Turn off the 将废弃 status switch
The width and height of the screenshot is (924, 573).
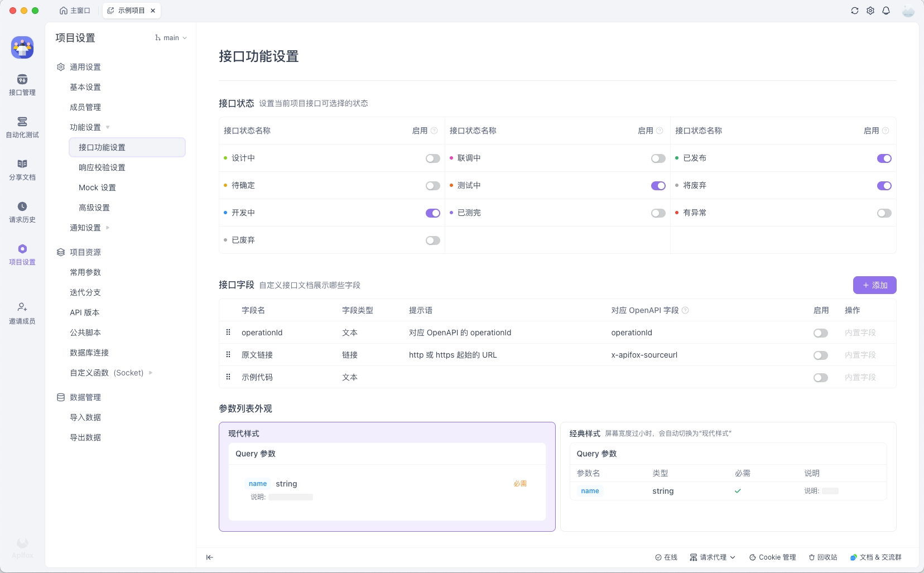coord(884,186)
